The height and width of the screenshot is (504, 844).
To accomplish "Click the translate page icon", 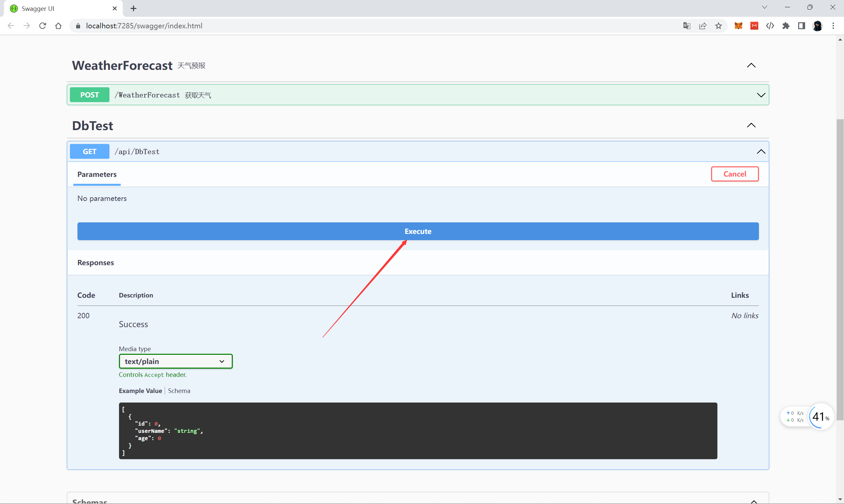I will (x=686, y=26).
